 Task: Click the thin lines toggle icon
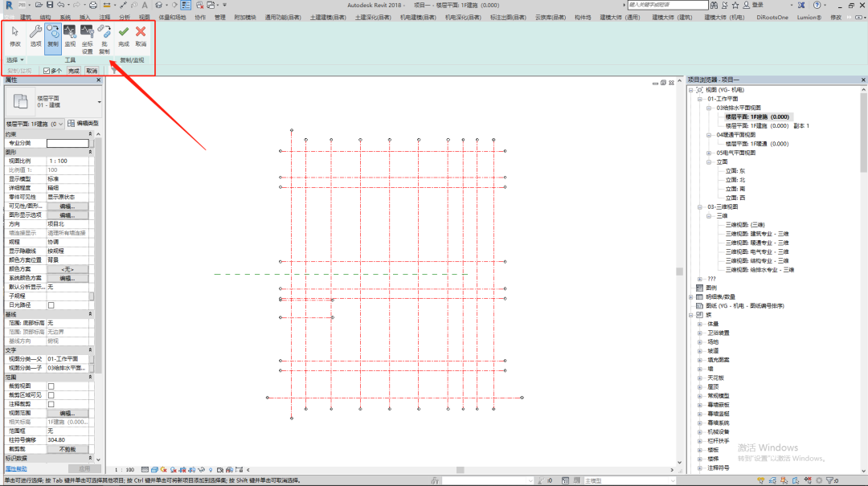pyautogui.click(x=186, y=5)
